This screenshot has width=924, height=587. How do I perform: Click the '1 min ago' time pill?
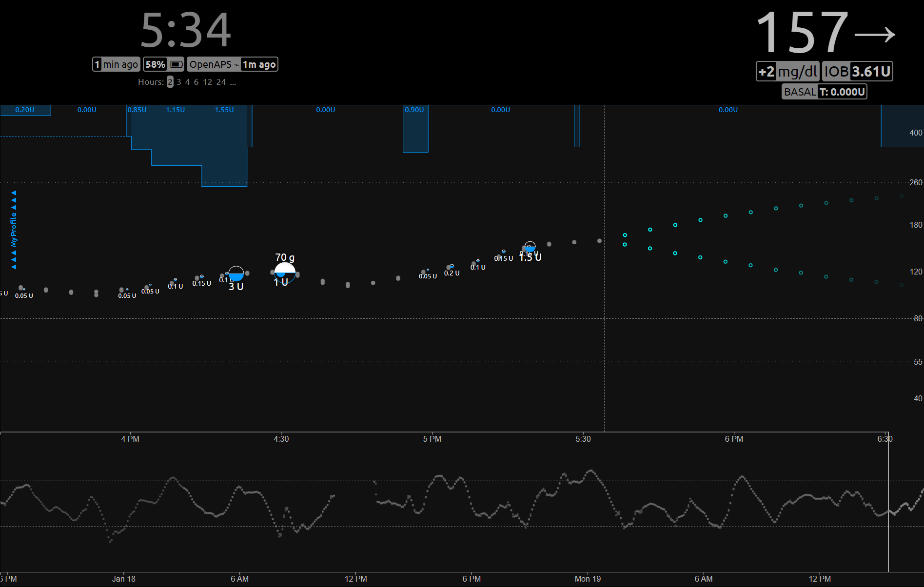tap(116, 64)
